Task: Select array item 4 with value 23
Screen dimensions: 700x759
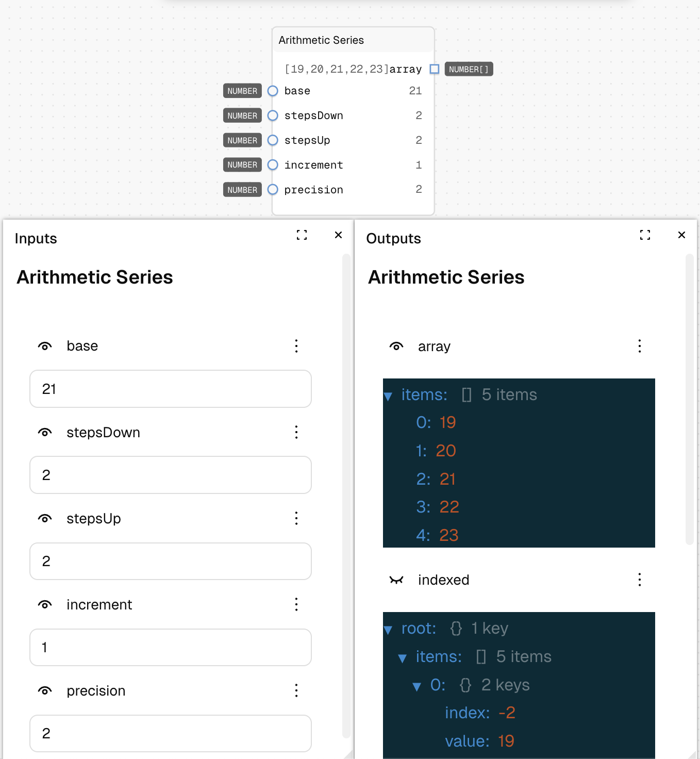Action: [x=438, y=535]
